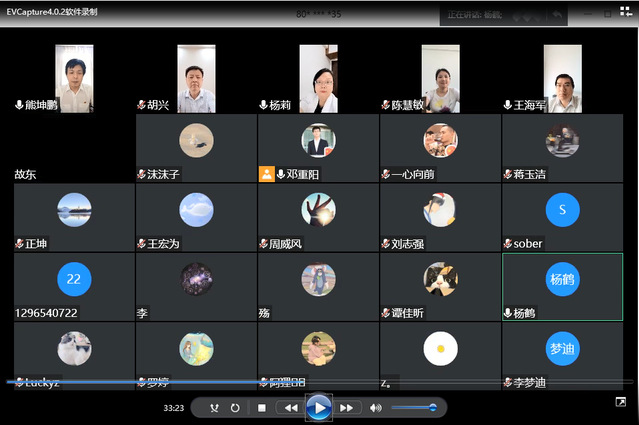The height and width of the screenshot is (425, 639).
Task: Click the blue 22 avatar
Action: coord(73,280)
